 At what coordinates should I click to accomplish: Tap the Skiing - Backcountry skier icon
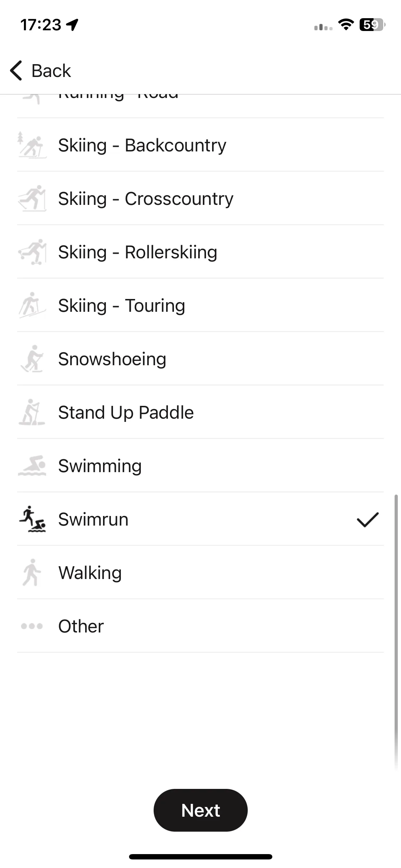(x=32, y=145)
